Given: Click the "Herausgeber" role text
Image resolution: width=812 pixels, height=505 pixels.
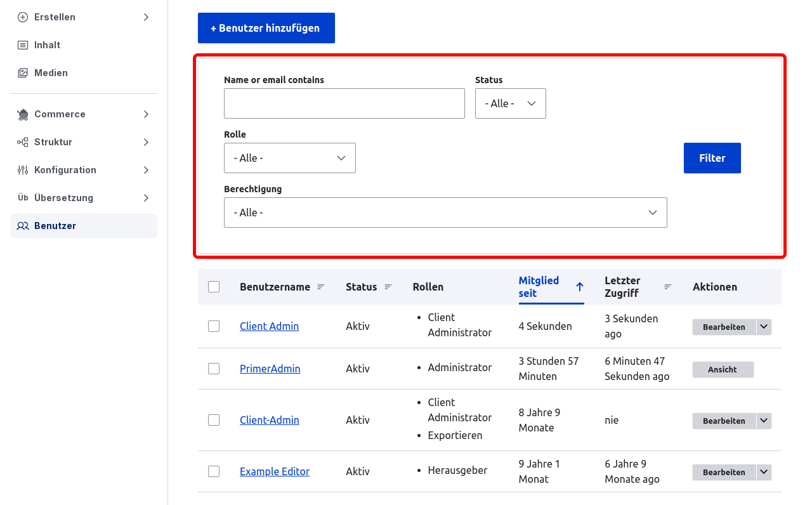Looking at the screenshot, I should (458, 470).
